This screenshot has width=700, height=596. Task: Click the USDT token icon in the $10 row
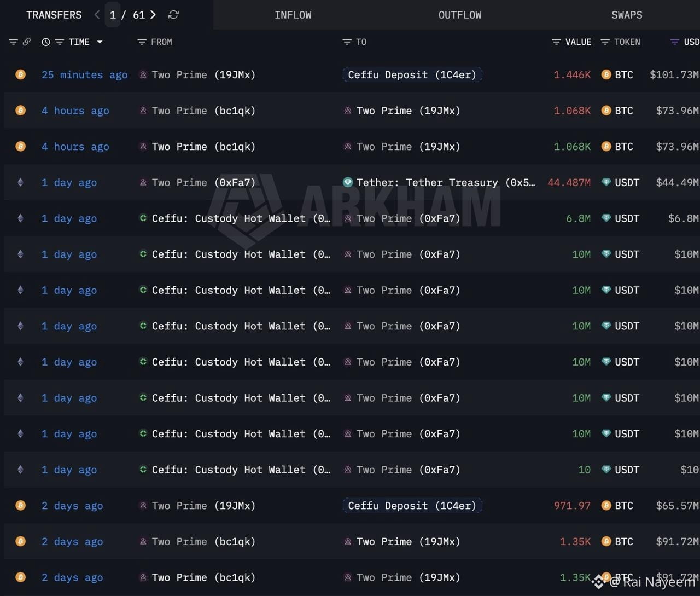pos(606,469)
